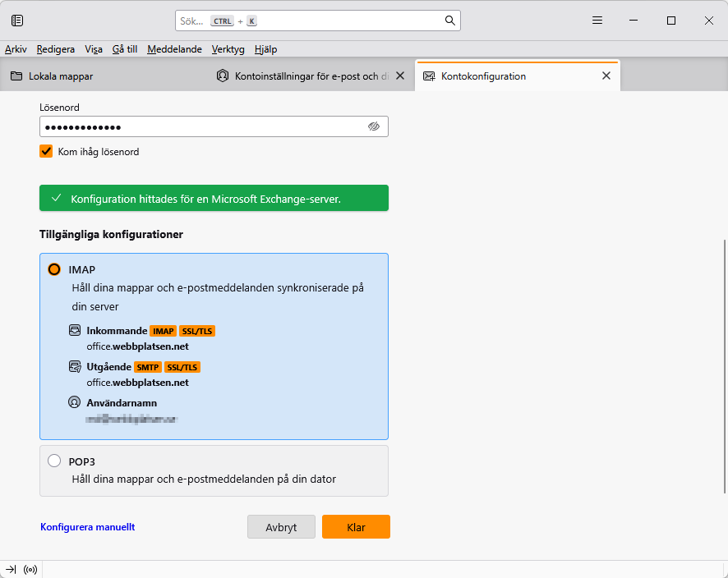
Task: Close the Kontoinställningar tab
Action: pos(400,76)
